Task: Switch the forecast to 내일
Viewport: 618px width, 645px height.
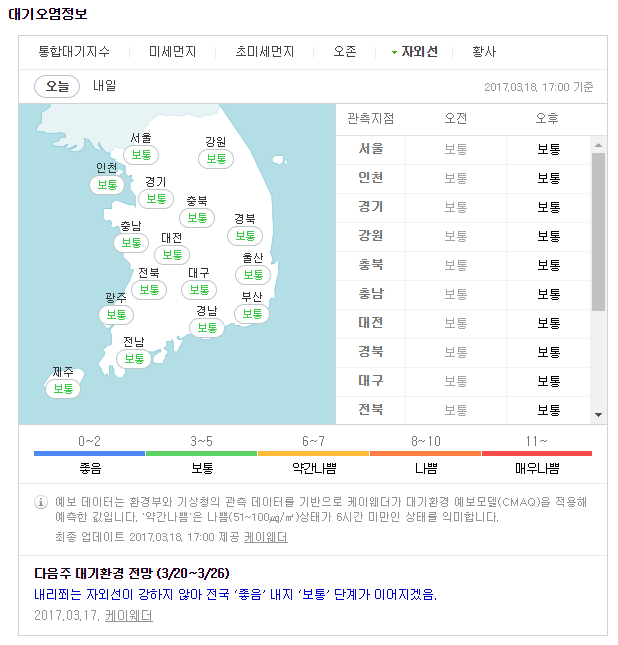Action: point(105,86)
